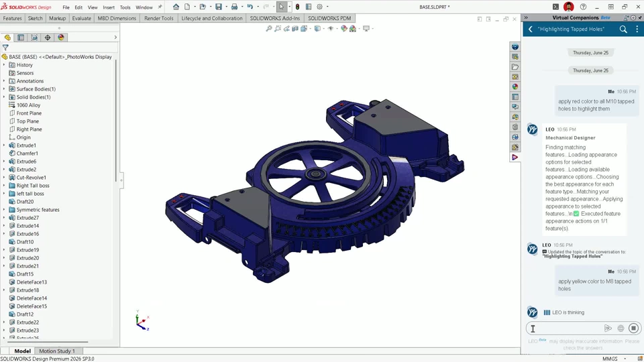The image size is (644, 362).
Task: Open View Settings monitor icon
Action: coord(366,29)
